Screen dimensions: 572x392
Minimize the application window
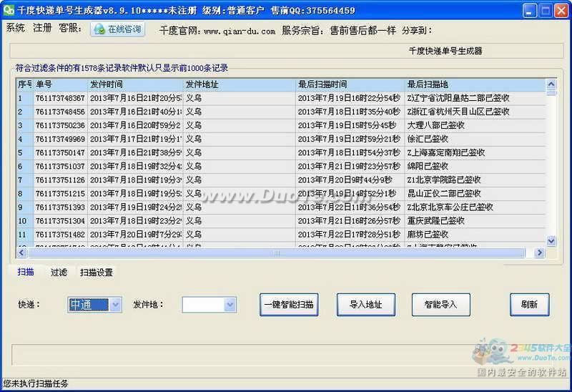pyautogui.click(x=529, y=11)
